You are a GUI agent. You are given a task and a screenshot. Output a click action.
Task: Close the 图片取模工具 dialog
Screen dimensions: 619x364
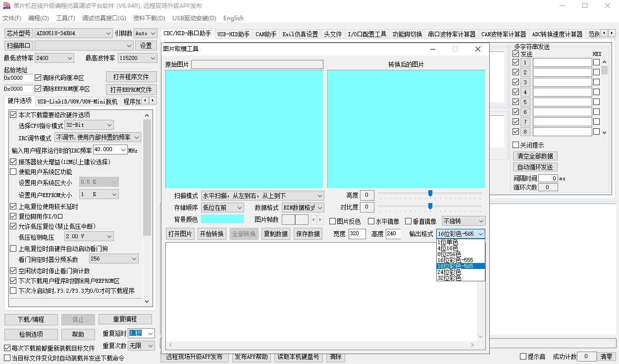[477, 49]
